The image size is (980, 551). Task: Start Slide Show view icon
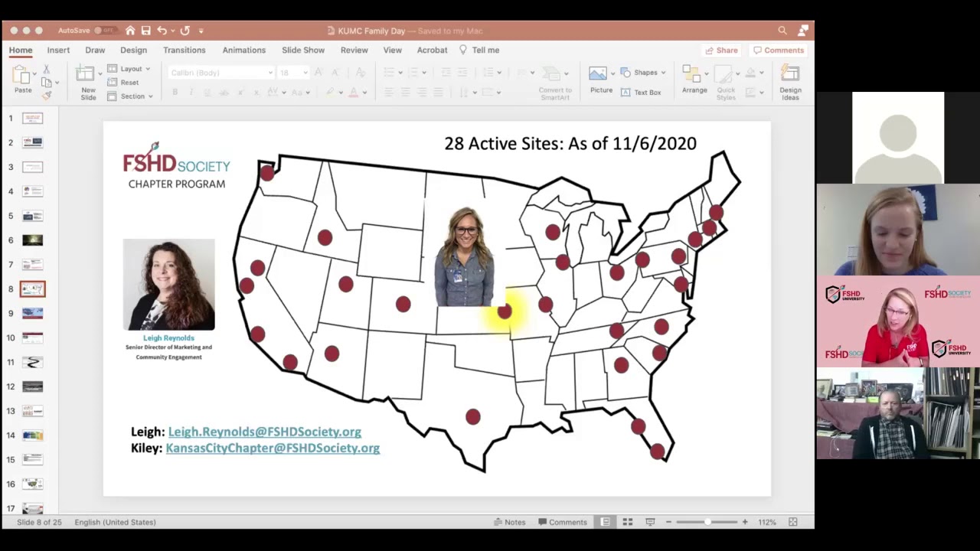point(650,522)
